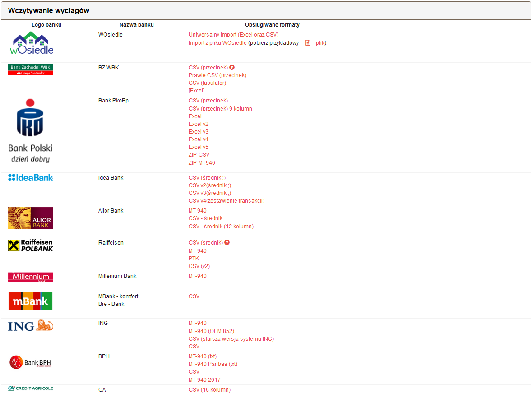The height and width of the screenshot is (393, 532).
Task: Click the sample file document icon
Action: pos(308,43)
